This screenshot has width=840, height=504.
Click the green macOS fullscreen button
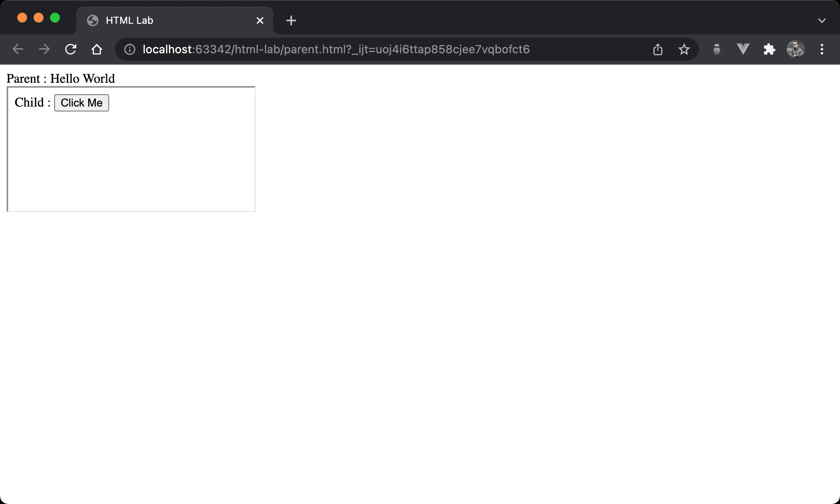tap(55, 18)
